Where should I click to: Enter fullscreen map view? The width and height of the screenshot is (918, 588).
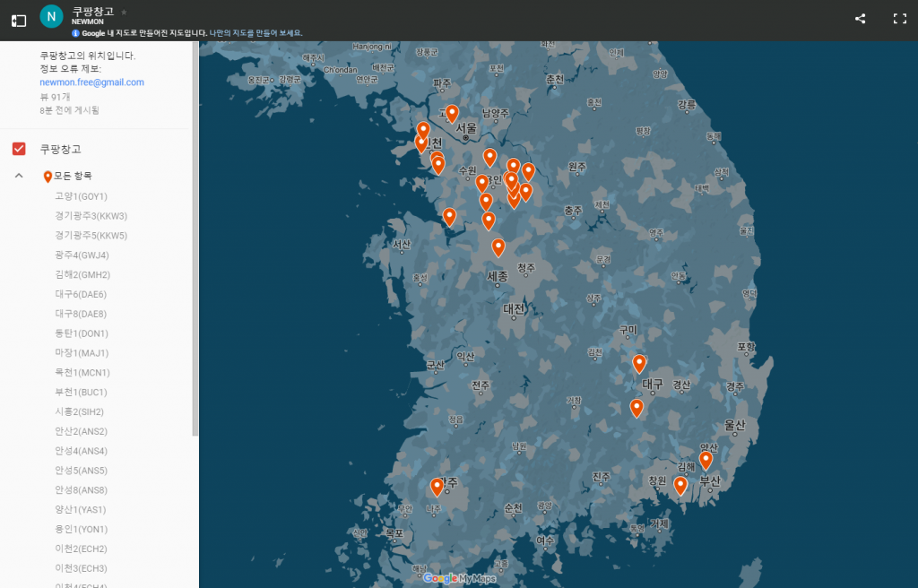pyautogui.click(x=899, y=19)
